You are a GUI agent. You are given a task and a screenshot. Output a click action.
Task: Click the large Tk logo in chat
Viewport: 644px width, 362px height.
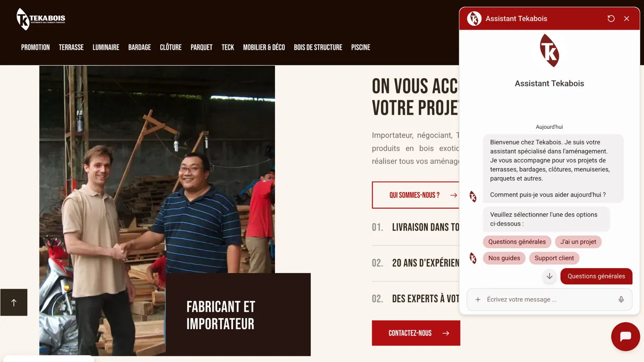549,51
